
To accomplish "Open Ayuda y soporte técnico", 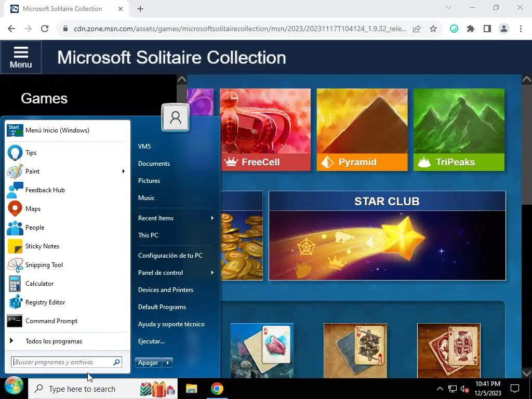I will click(x=171, y=324).
